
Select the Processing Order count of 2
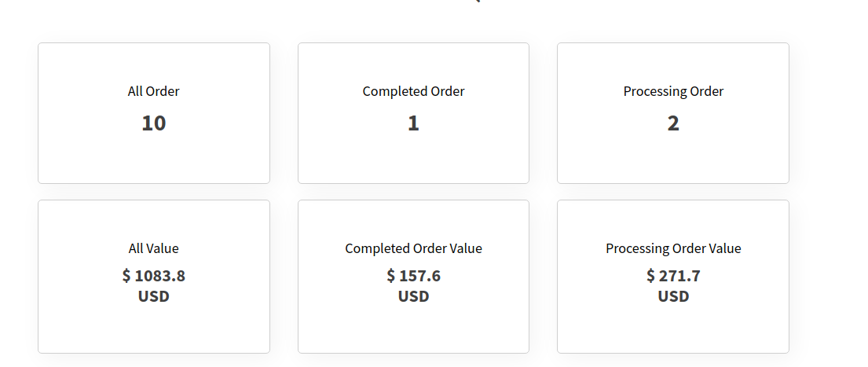click(673, 123)
